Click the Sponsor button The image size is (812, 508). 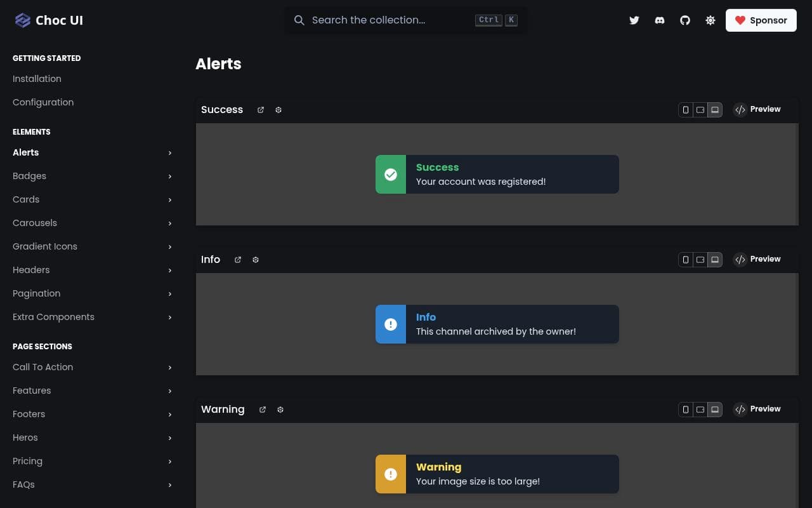(761, 20)
